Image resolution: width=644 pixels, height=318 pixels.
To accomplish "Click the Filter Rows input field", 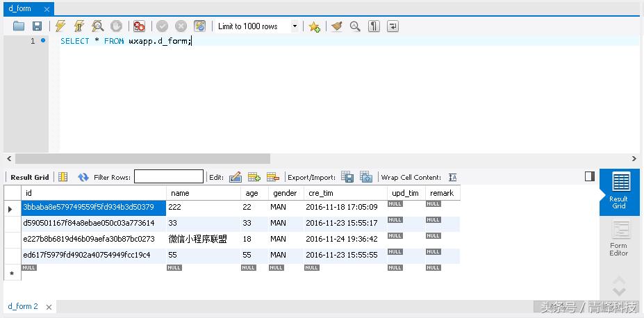I will click(169, 177).
